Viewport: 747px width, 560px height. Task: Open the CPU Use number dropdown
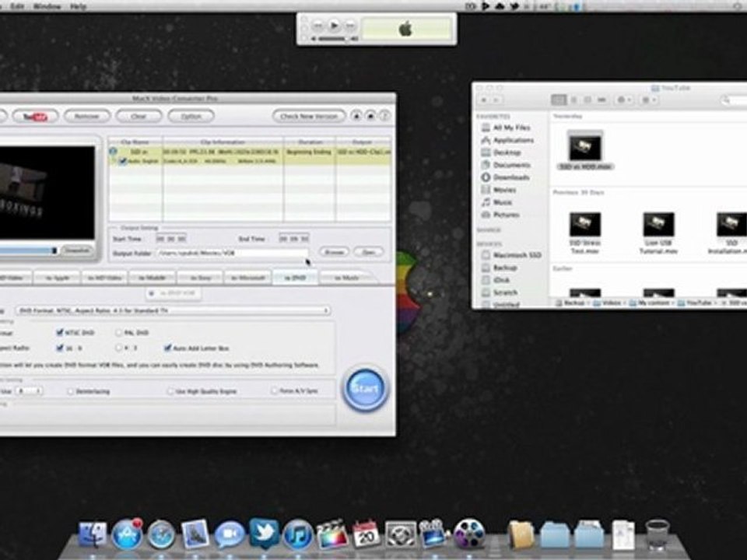29,391
